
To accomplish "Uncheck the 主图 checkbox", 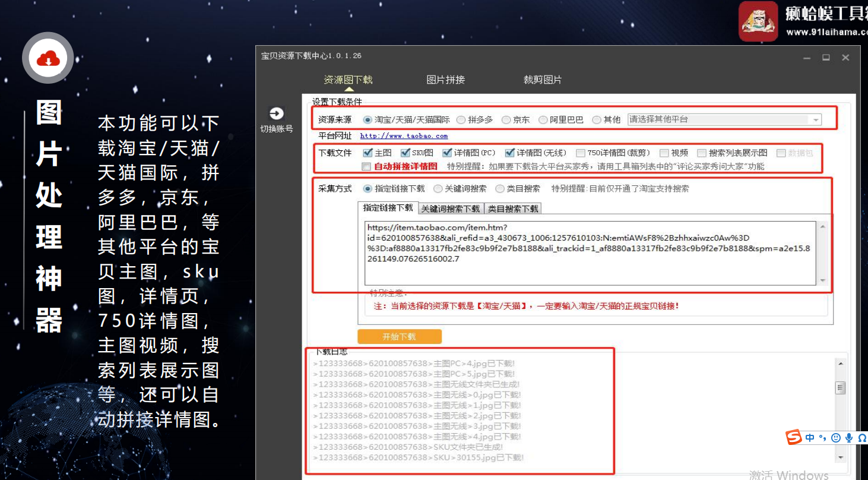I will [x=368, y=153].
